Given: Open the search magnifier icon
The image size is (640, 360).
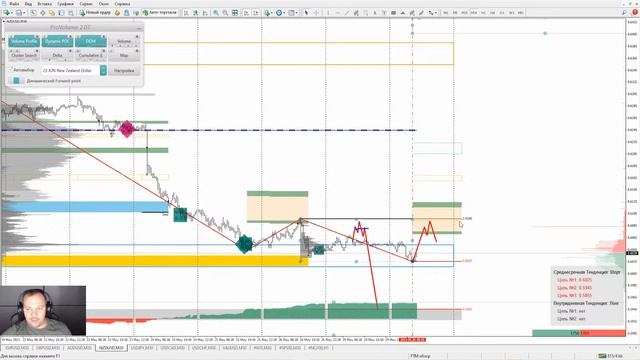Looking at the screenshot, I should click(x=624, y=13).
